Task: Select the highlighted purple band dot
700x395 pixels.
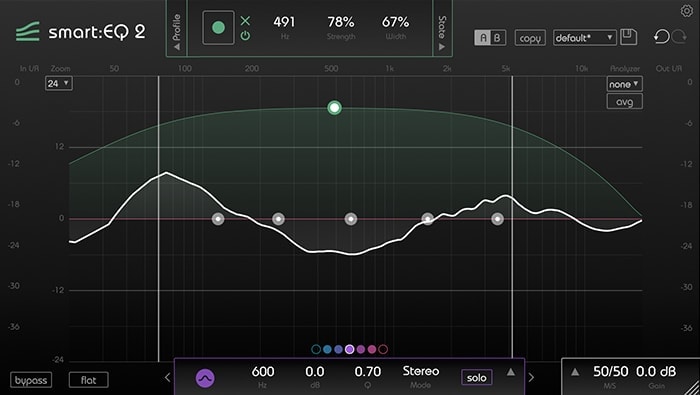Action: coord(350,349)
